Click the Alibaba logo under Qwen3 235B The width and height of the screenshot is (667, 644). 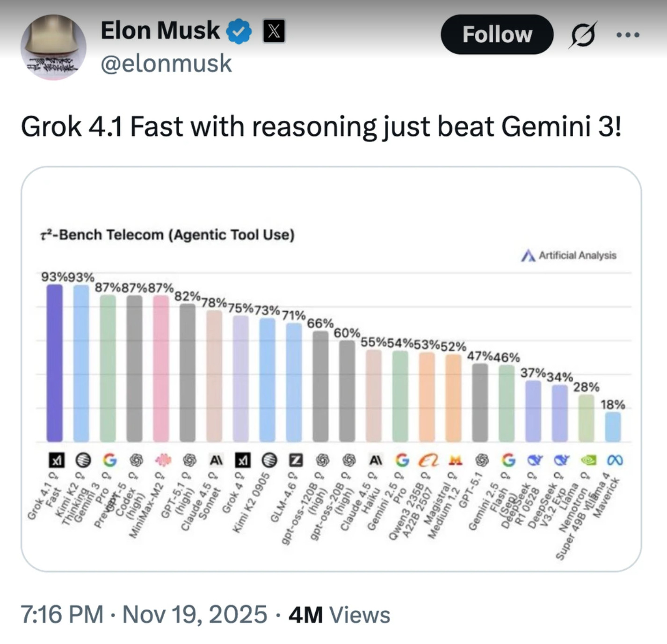(x=427, y=461)
